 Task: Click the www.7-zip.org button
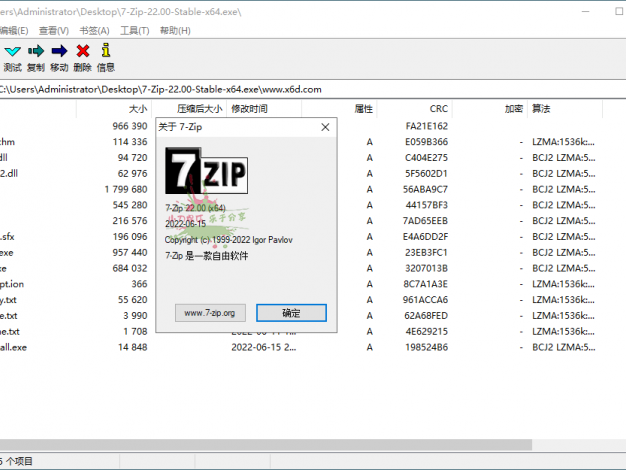click(x=210, y=313)
